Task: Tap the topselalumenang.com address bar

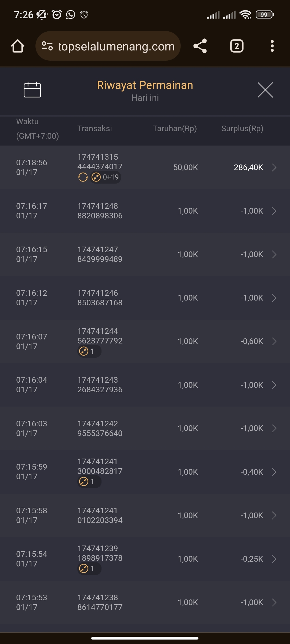Action: [x=117, y=46]
